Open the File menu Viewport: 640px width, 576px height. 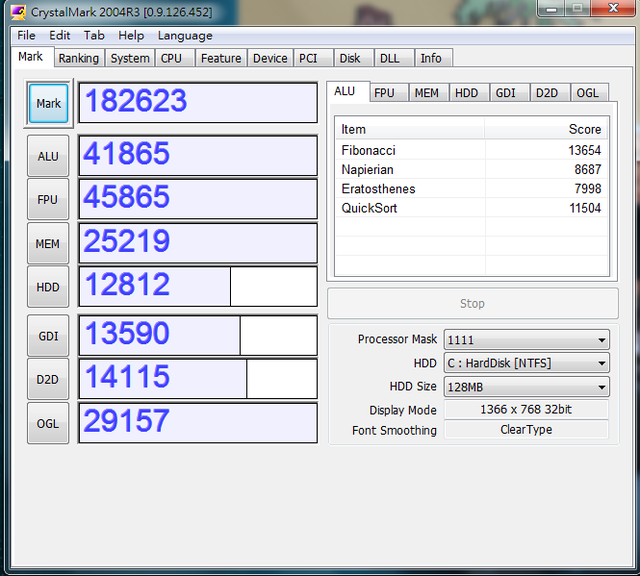coord(26,36)
